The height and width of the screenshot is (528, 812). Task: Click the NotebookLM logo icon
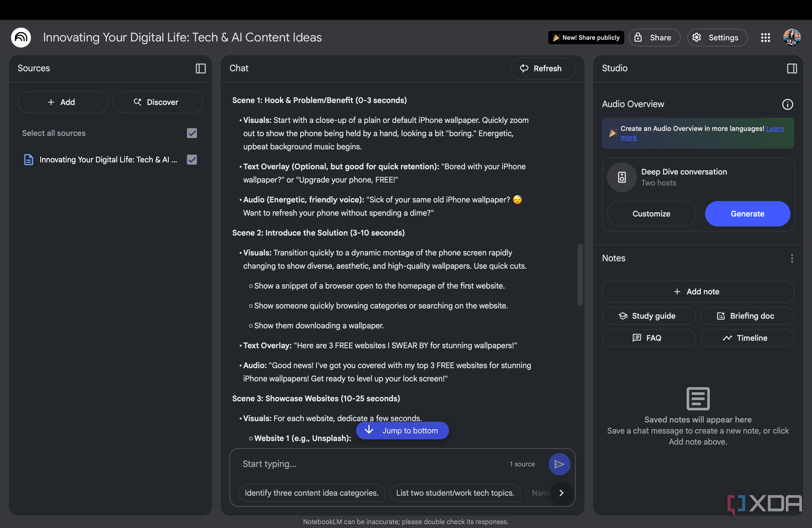click(21, 38)
